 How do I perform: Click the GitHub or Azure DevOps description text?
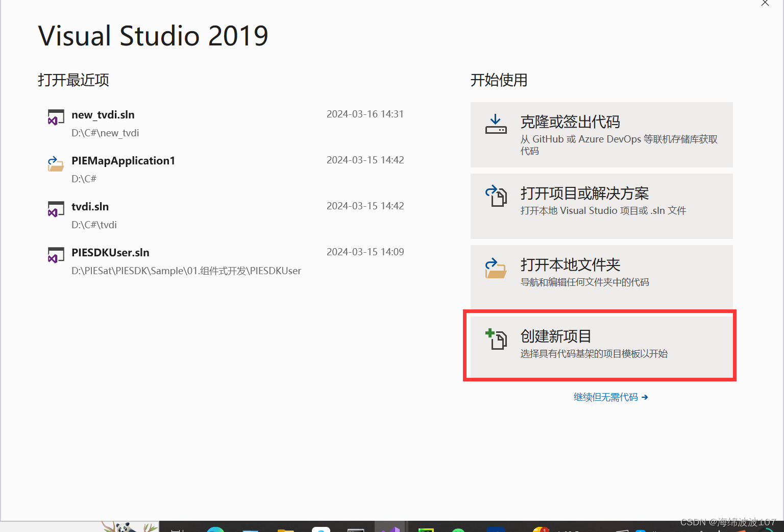tap(619, 145)
